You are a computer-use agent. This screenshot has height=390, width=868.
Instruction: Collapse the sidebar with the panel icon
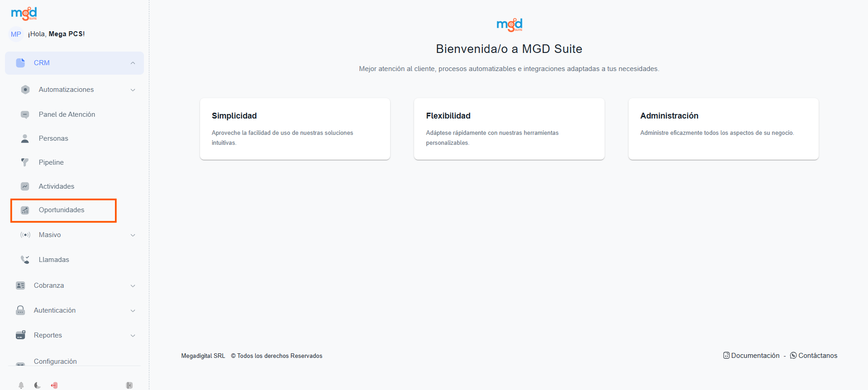[x=129, y=385]
